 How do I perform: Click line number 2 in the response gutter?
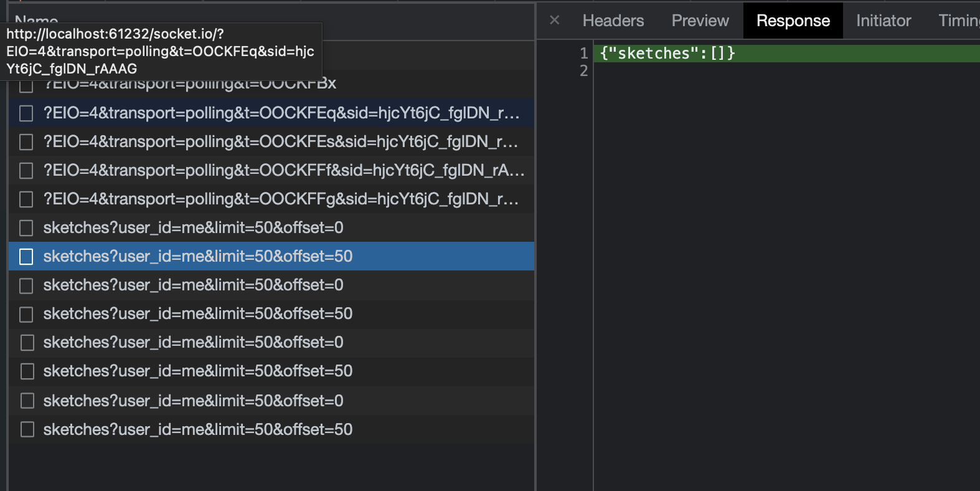click(583, 71)
